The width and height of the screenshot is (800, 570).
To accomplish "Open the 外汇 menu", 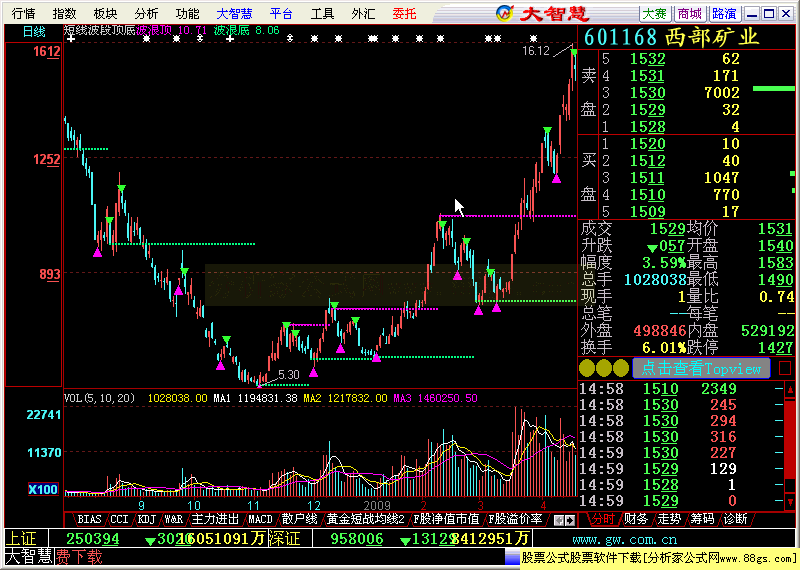I will point(363,13).
